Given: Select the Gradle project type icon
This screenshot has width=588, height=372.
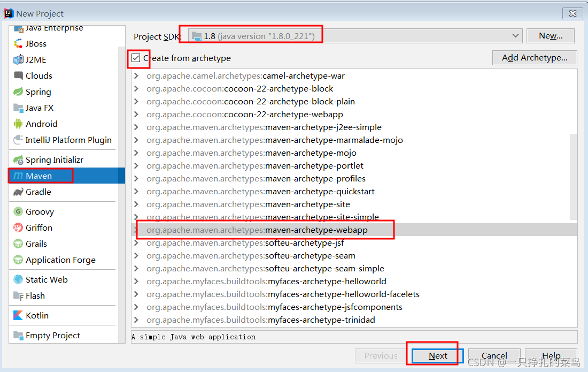Looking at the screenshot, I should tap(19, 192).
